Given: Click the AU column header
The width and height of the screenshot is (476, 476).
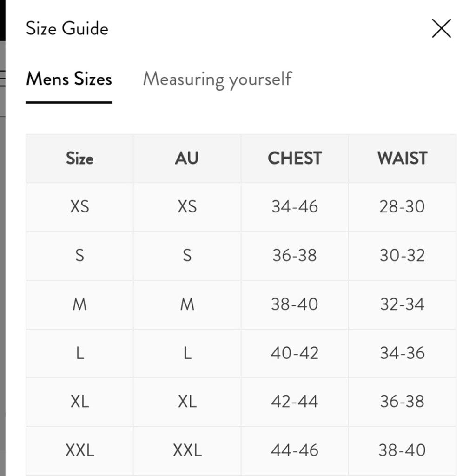Looking at the screenshot, I should point(187,159).
